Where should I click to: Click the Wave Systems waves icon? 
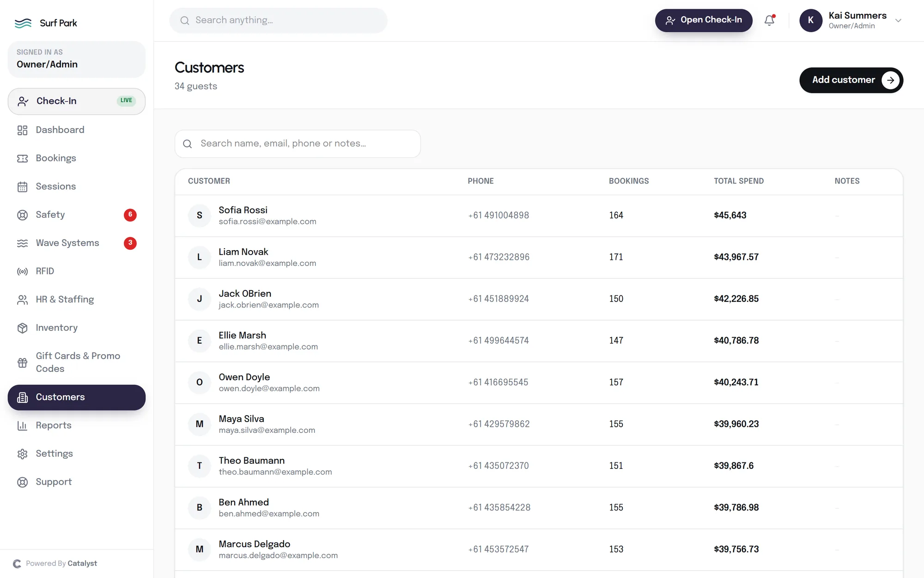tap(22, 243)
